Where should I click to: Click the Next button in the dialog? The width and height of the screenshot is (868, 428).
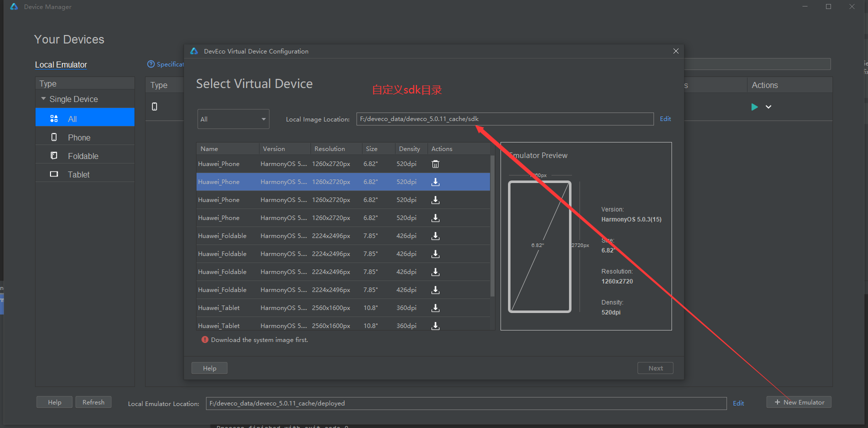point(655,368)
